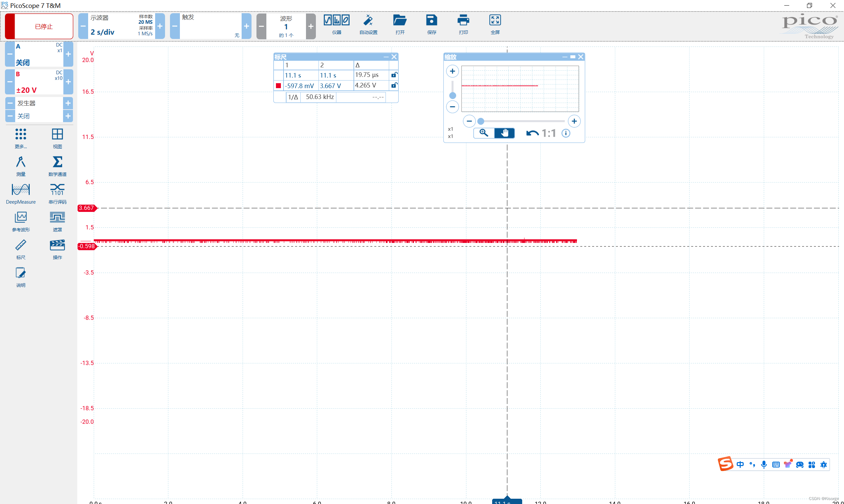Open the 操作 actions tool
The image size is (844, 504).
pyautogui.click(x=57, y=250)
